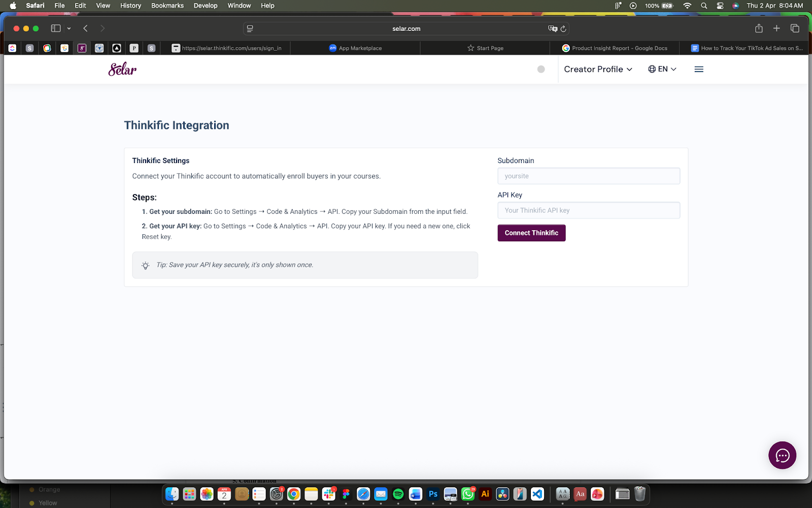The height and width of the screenshot is (508, 812).
Task: Click the Safari reload page icon
Action: click(563, 29)
